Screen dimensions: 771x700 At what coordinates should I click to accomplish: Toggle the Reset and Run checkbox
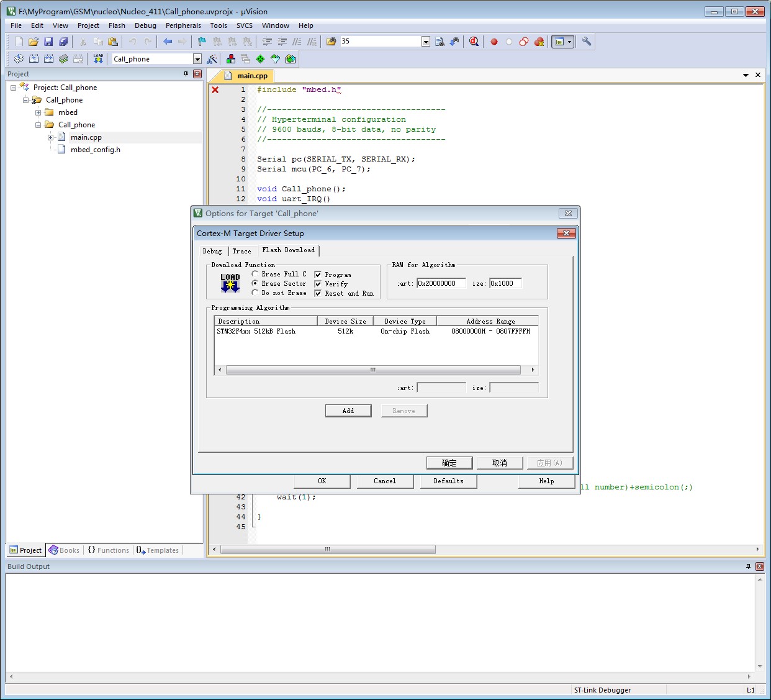[318, 293]
